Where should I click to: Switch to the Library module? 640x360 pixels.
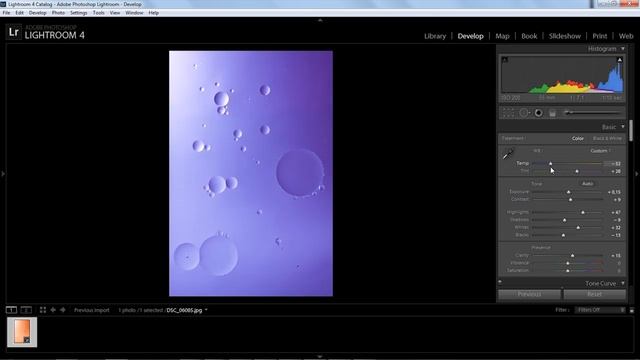(x=435, y=36)
